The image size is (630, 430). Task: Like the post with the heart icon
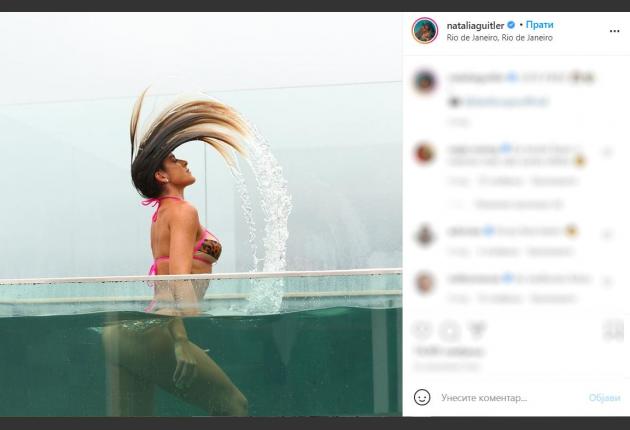click(x=422, y=331)
